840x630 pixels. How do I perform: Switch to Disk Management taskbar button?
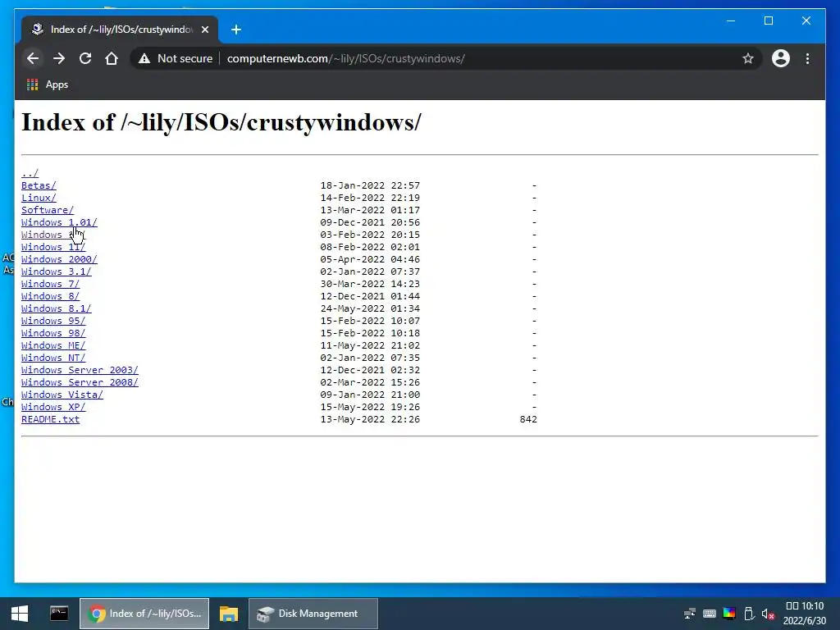[313, 614]
